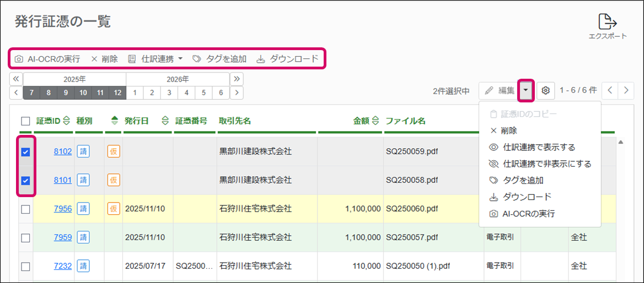Click the Download button in the top toolbar
The height and width of the screenshot is (283, 644).
click(x=287, y=59)
